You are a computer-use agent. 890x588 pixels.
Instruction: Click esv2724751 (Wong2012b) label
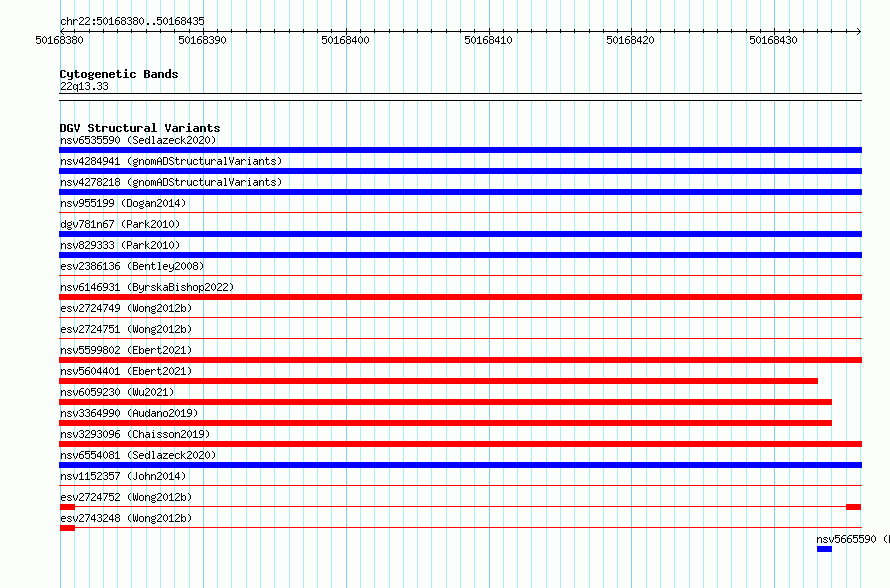pyautogui.click(x=126, y=329)
